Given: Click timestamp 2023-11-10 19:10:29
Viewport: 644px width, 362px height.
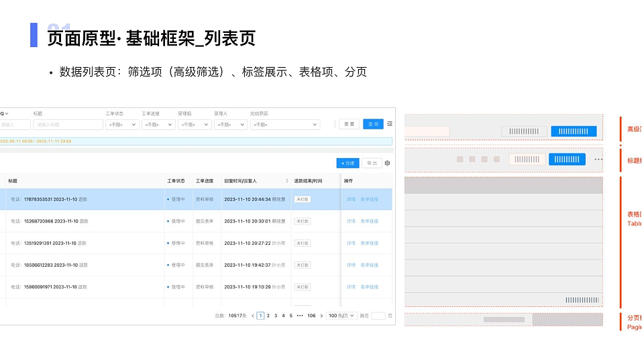Looking at the screenshot, I should pos(248,287).
